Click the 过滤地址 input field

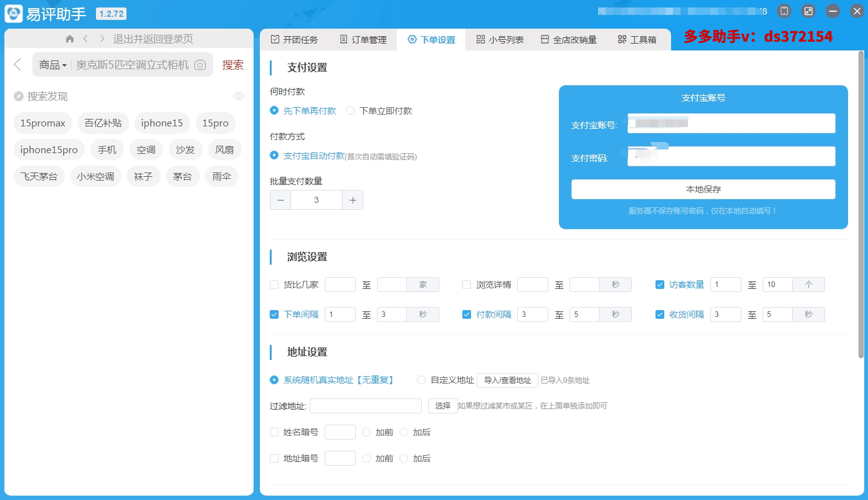[x=366, y=406]
